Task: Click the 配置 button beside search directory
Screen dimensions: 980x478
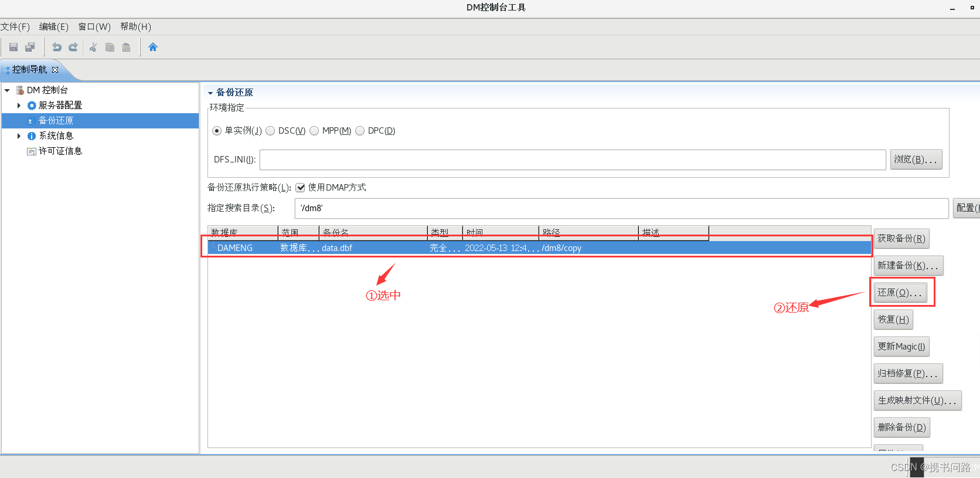Action: pyautogui.click(x=967, y=208)
